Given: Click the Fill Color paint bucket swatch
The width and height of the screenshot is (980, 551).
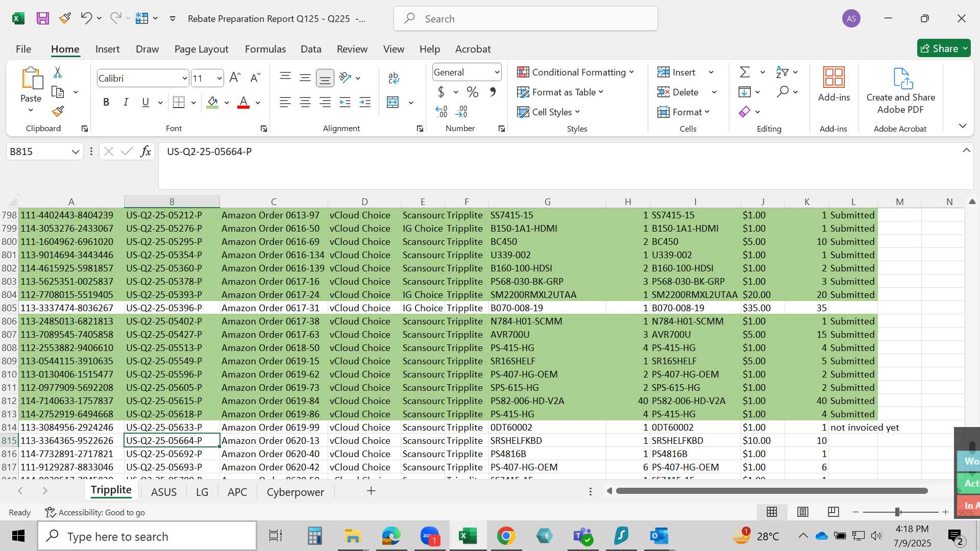Looking at the screenshot, I should click(x=213, y=103).
